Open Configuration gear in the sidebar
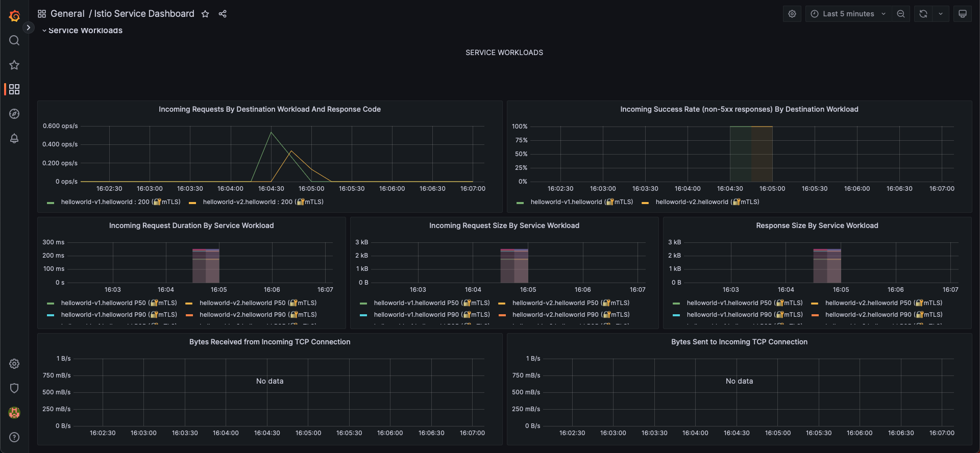 pyautogui.click(x=14, y=364)
